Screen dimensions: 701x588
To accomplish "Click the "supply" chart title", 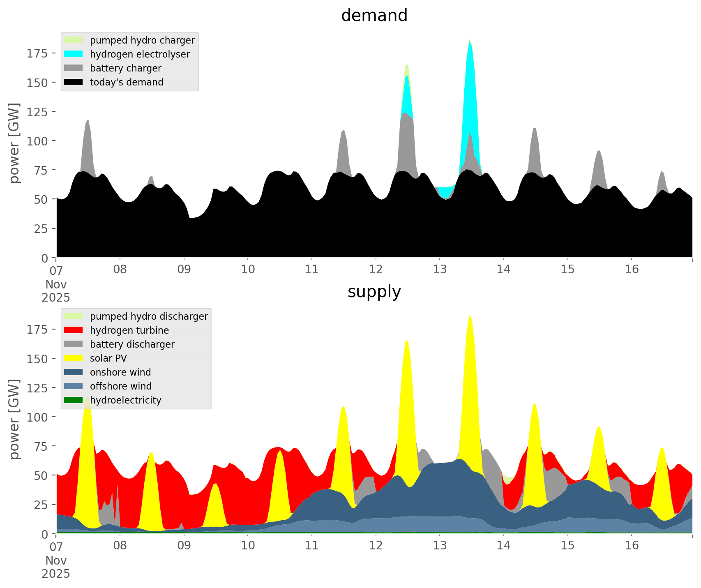I will click(374, 292).
